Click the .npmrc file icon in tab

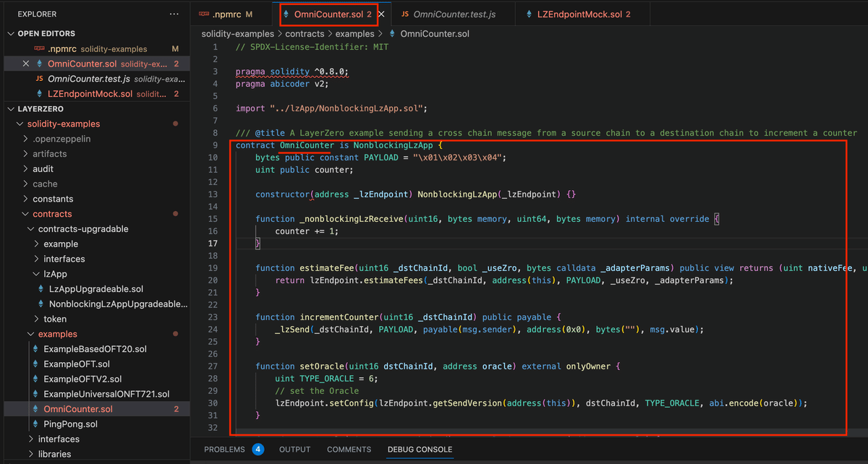(203, 14)
